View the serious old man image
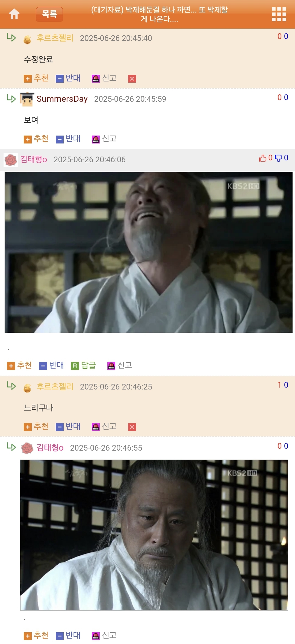 [x=154, y=535]
